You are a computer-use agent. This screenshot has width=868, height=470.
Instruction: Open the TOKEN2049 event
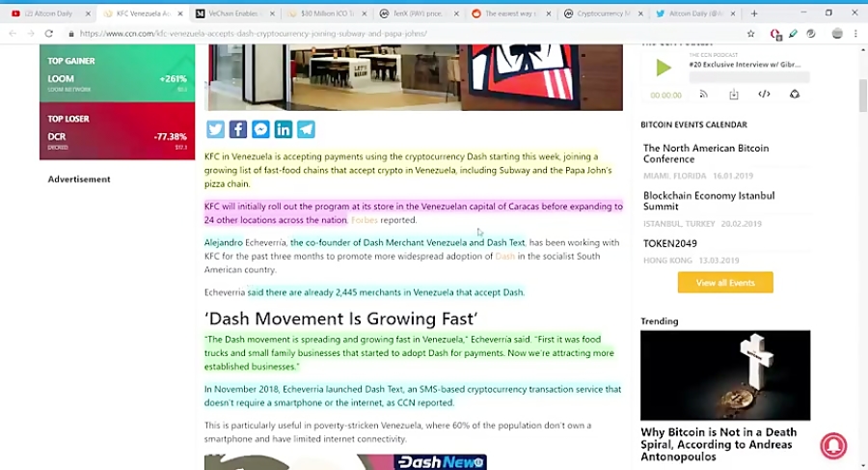(670, 243)
